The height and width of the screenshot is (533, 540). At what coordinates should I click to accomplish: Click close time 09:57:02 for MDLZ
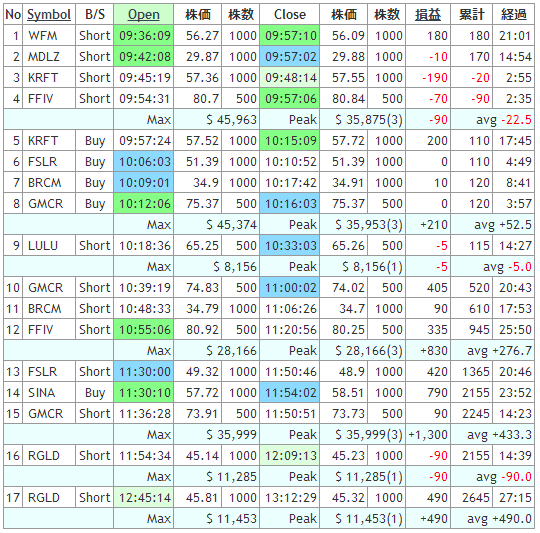coord(290,56)
